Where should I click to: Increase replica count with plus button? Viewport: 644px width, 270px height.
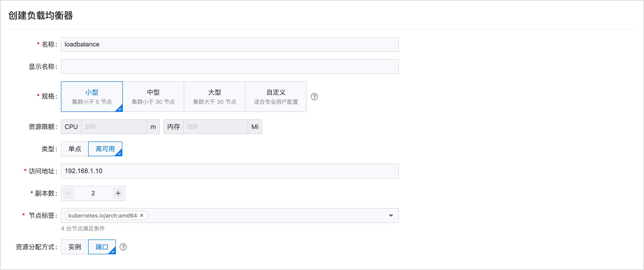pyautogui.click(x=118, y=193)
